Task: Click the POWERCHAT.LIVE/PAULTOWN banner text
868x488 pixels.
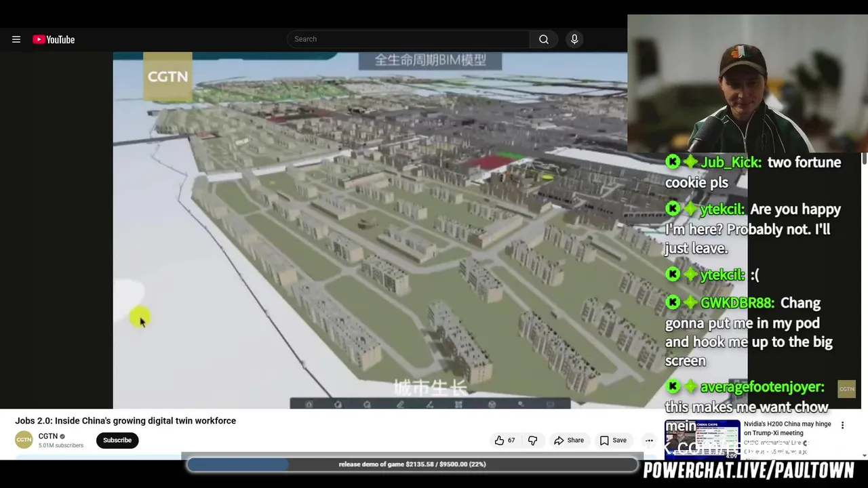Action: tap(749, 470)
